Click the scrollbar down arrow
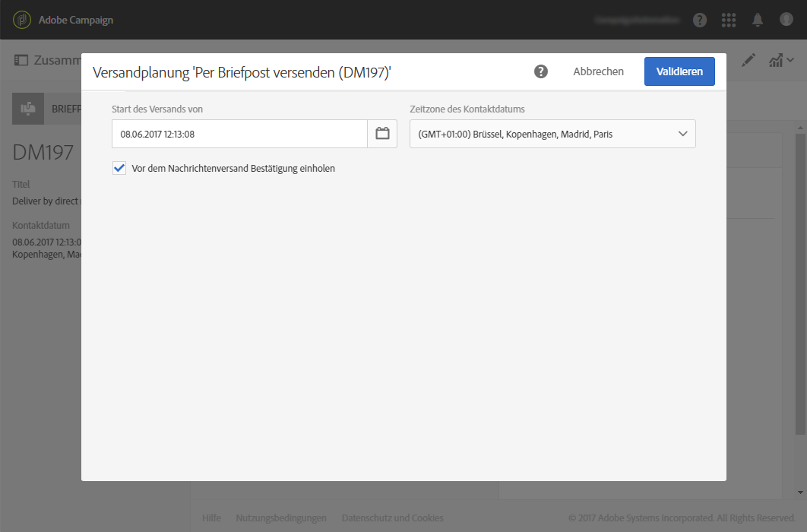 pyautogui.click(x=800, y=492)
